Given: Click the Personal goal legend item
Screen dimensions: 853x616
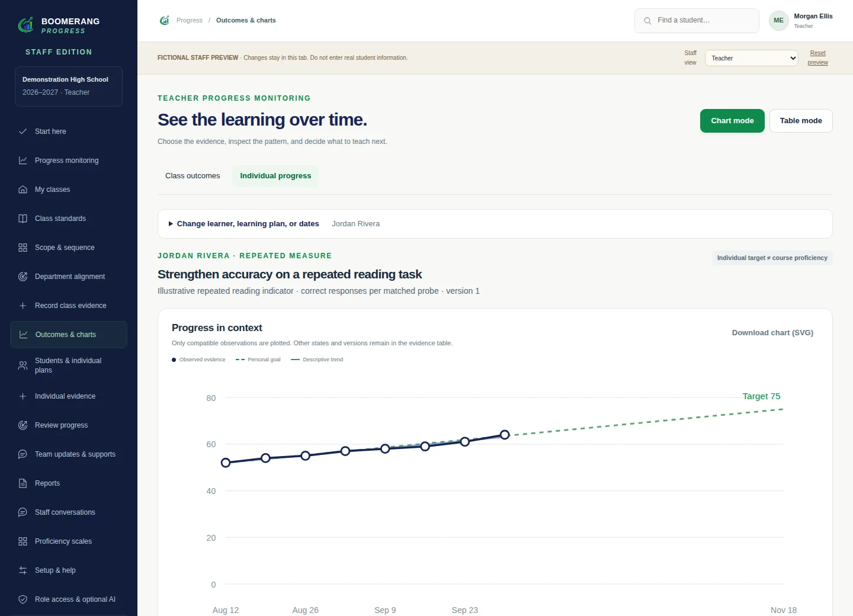Looking at the screenshot, I should [x=258, y=360].
